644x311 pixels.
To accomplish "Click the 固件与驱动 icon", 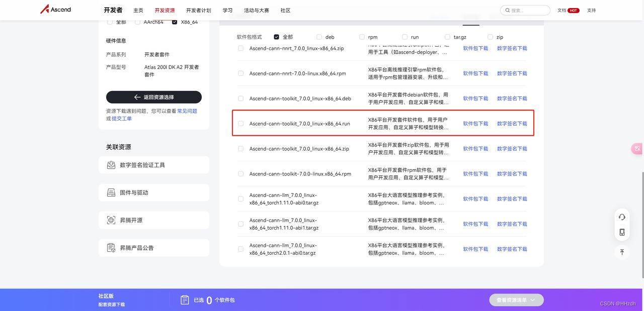I will coord(111,192).
